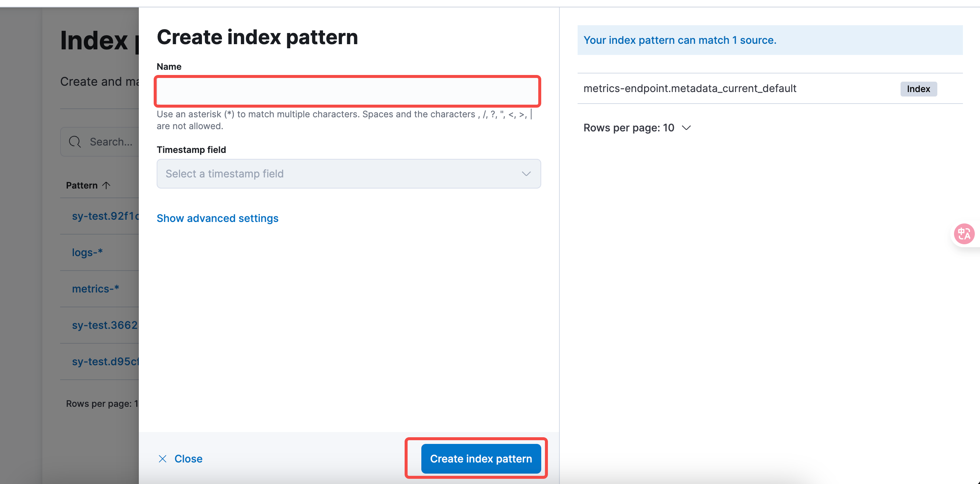Open the sy-test.d95c index pattern

click(x=105, y=362)
